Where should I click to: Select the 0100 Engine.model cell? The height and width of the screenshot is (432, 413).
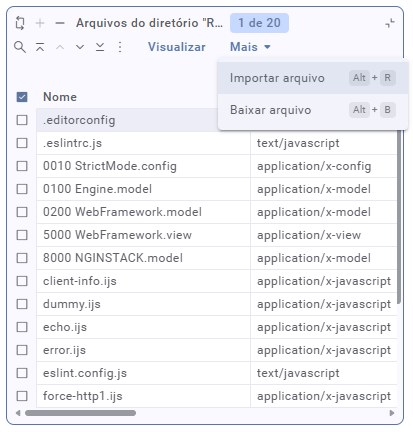click(143, 189)
